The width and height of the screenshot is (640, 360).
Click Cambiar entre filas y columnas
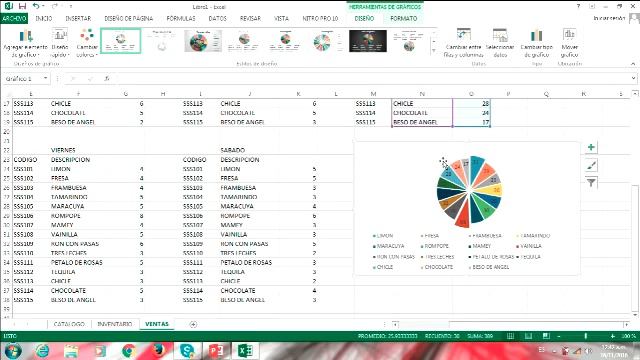coord(463,43)
